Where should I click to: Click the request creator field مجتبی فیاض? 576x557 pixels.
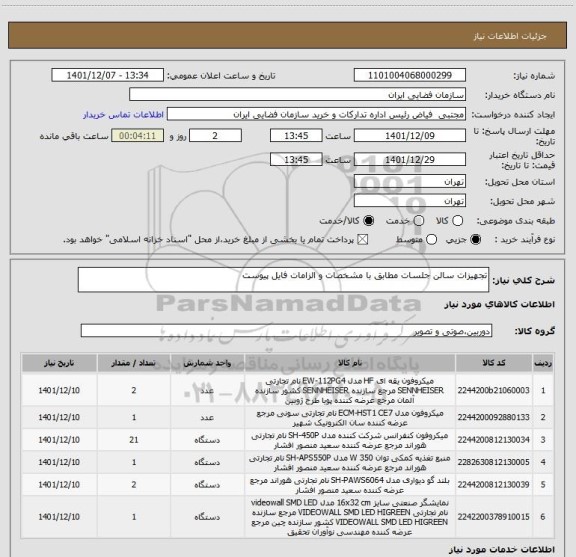[316, 114]
